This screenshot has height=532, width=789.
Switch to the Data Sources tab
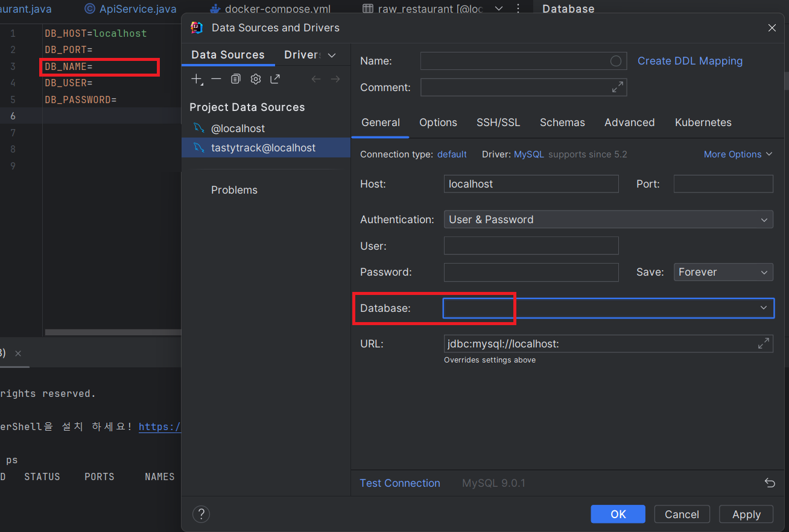tap(228, 55)
